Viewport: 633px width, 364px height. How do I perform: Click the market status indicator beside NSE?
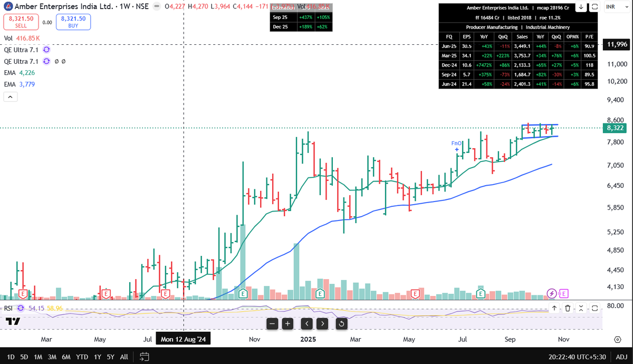[156, 7]
